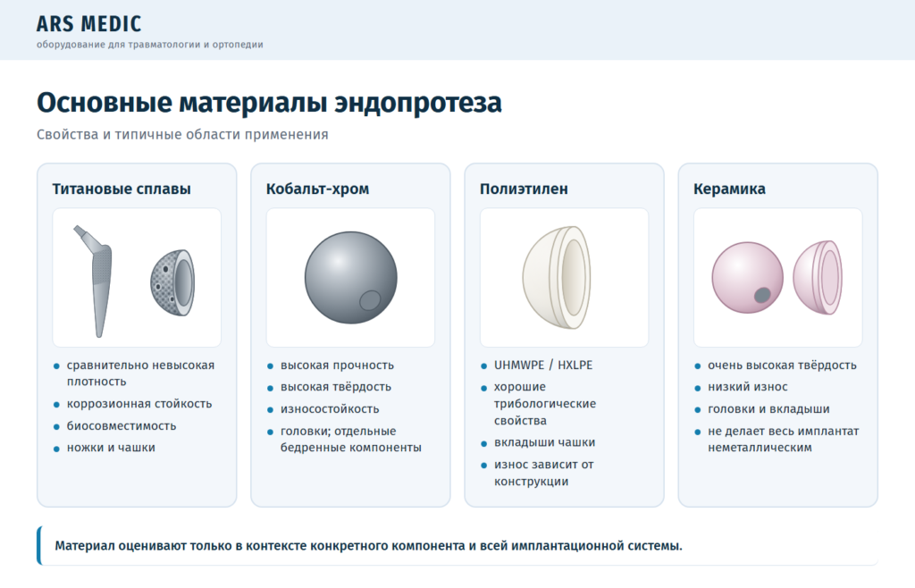
Task: Click the heading 'Титановые сплавы'
Action: click(x=122, y=189)
